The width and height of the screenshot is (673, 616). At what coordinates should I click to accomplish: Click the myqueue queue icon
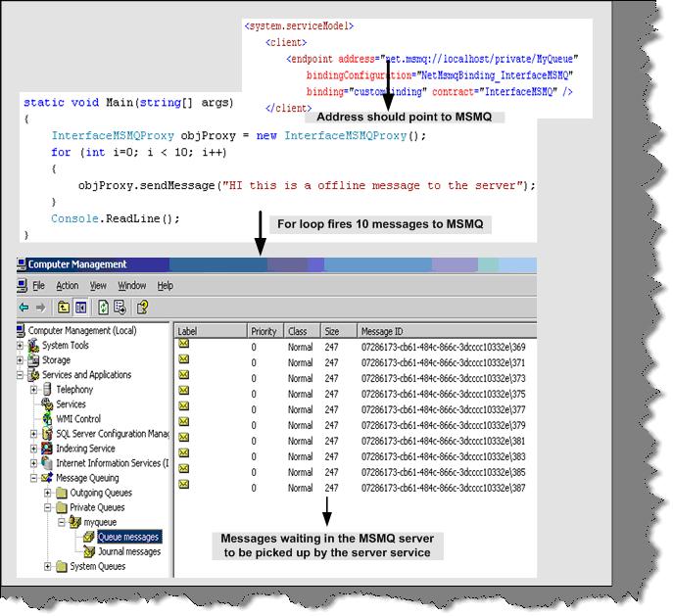point(75,522)
